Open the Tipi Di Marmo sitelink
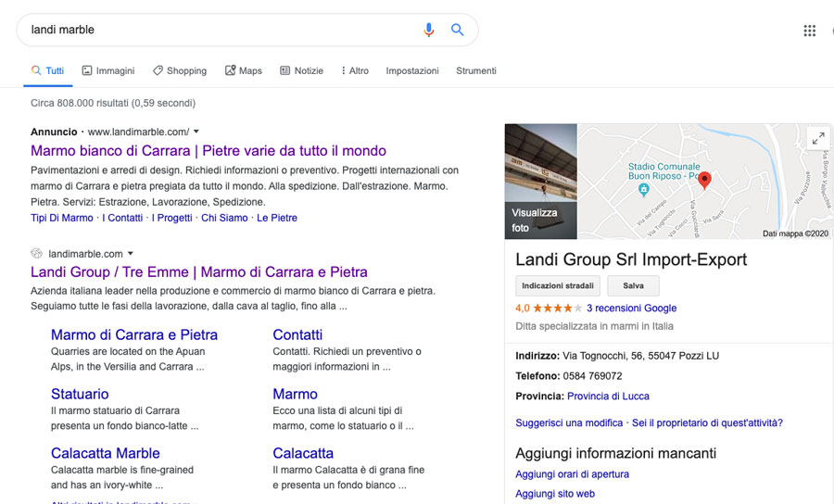Screen dimensions: 834x504 coord(62,218)
